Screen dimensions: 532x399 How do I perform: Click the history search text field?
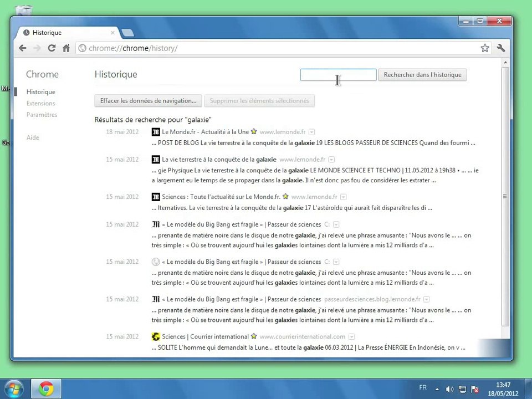tap(338, 75)
